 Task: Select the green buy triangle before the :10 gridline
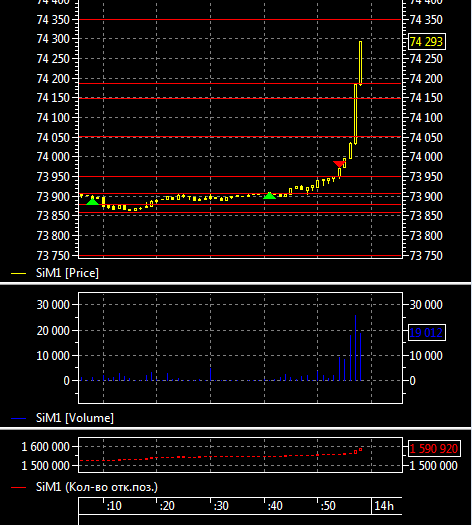92,202
